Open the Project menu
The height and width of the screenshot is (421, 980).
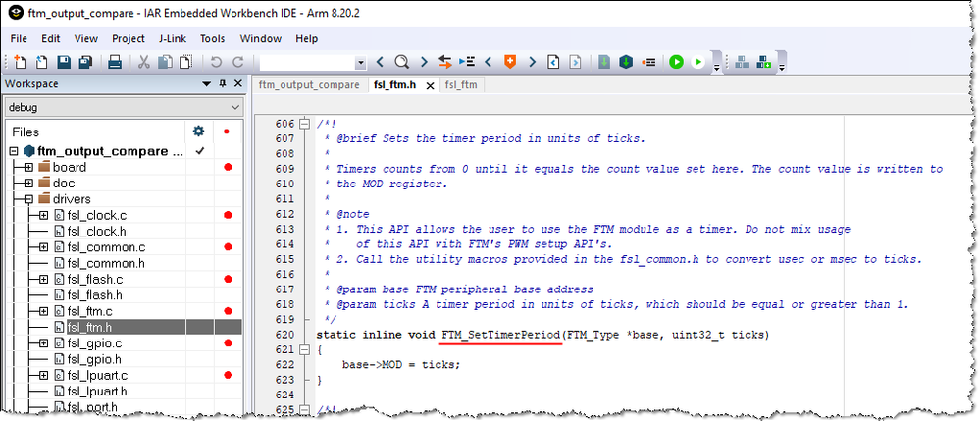point(129,39)
